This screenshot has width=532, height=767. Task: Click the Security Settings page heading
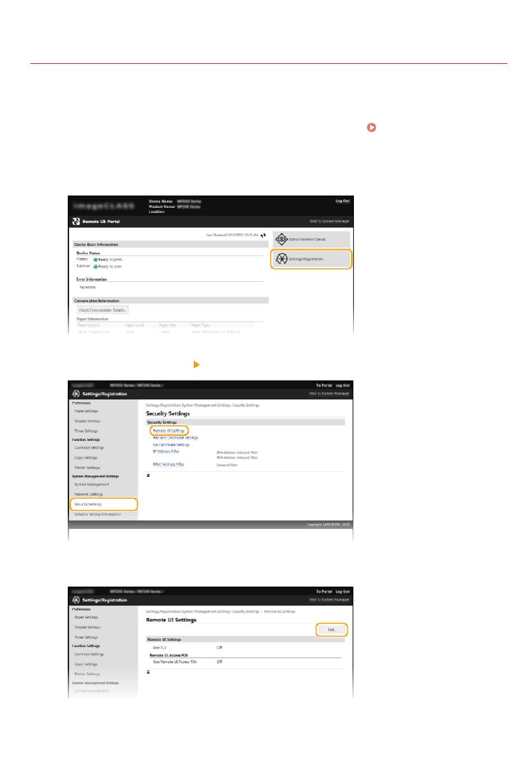click(x=168, y=413)
